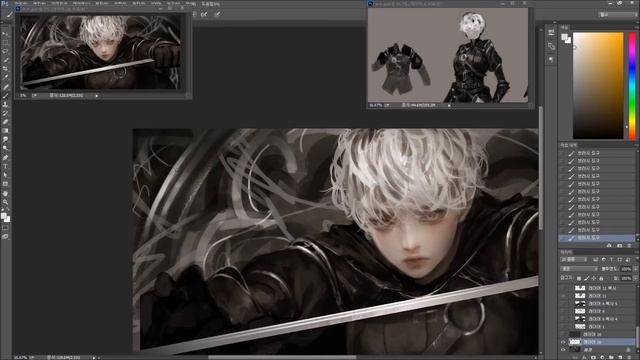Click the delete layer trash icon
This screenshot has height=360, width=640.
(629, 358)
